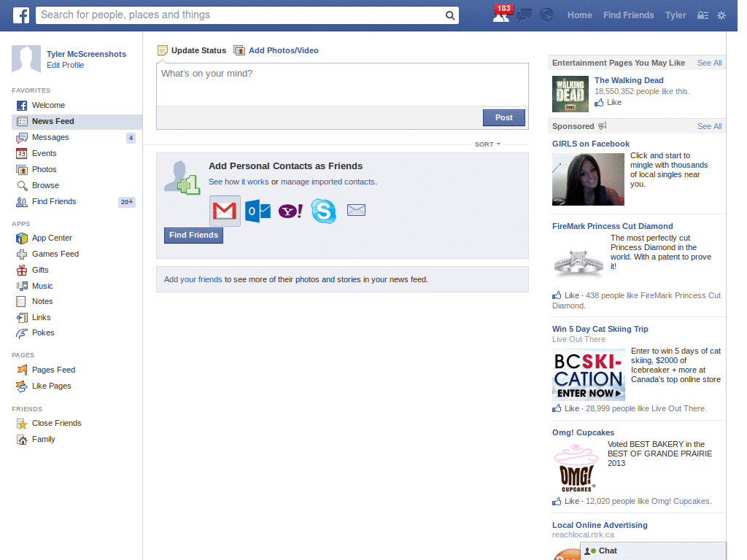
Task: Choose the other email envelope icon
Action: (x=356, y=210)
